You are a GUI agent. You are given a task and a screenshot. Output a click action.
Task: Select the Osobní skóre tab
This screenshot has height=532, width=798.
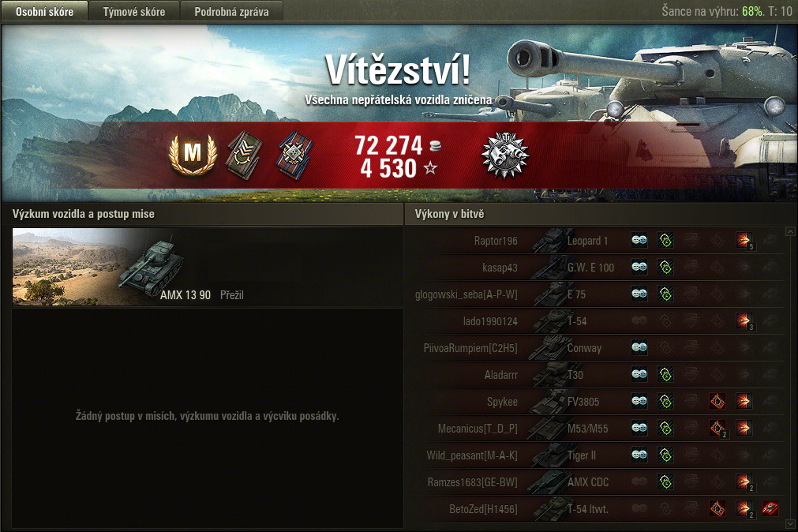[44, 11]
